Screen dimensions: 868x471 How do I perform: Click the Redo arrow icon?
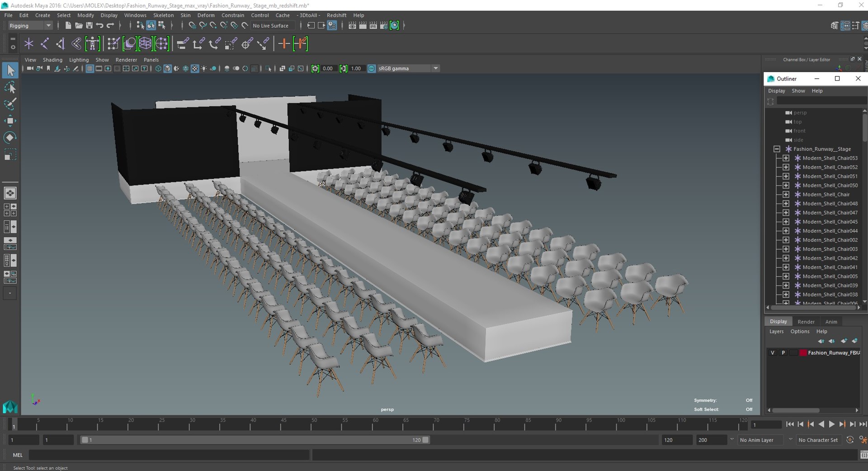(110, 26)
